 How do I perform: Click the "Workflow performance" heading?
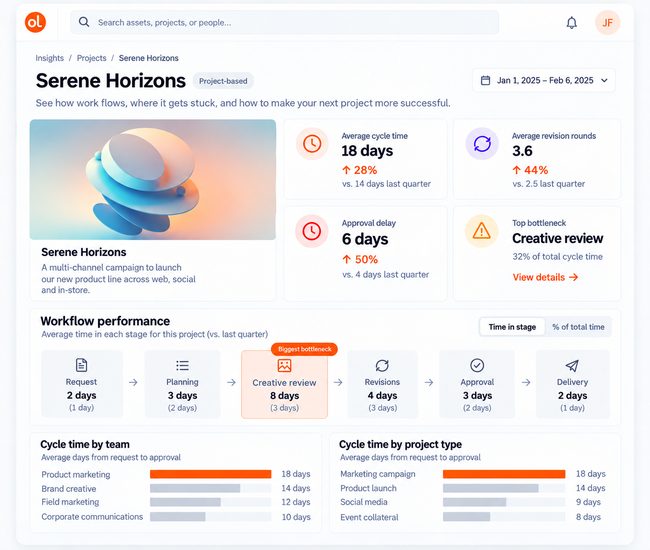(105, 321)
